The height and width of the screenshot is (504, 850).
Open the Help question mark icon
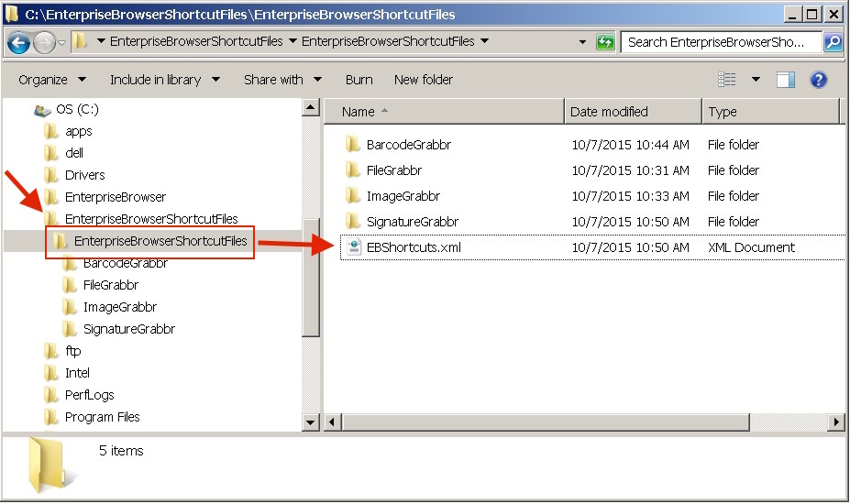[x=819, y=80]
